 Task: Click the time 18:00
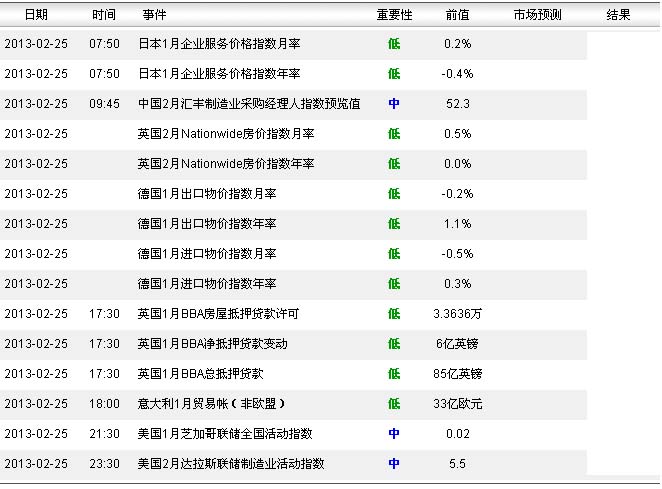(104, 404)
